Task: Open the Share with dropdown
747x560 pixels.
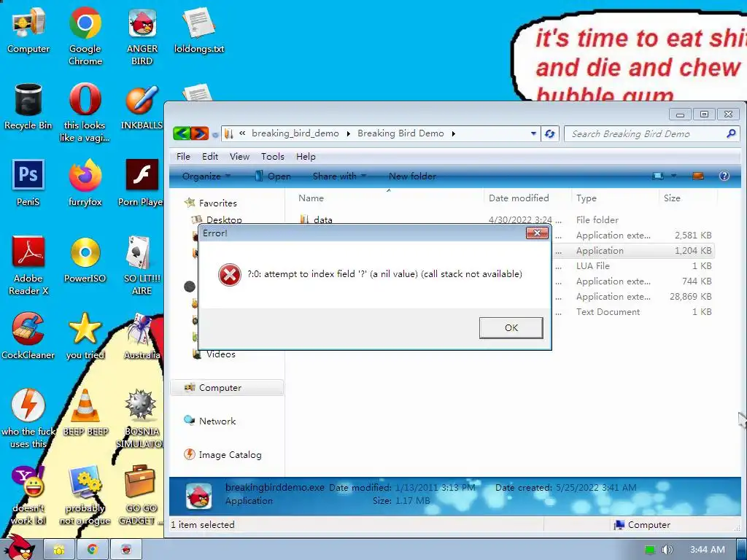Action: (339, 176)
